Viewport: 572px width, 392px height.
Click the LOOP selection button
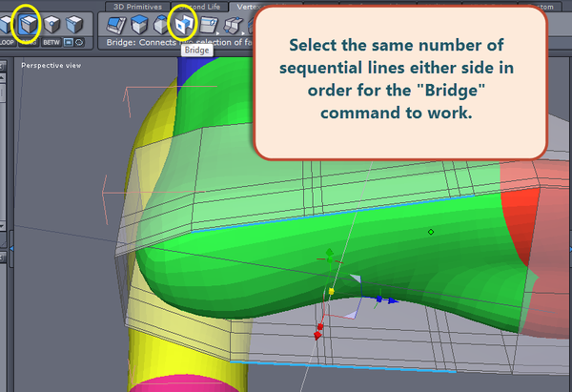tap(7, 42)
